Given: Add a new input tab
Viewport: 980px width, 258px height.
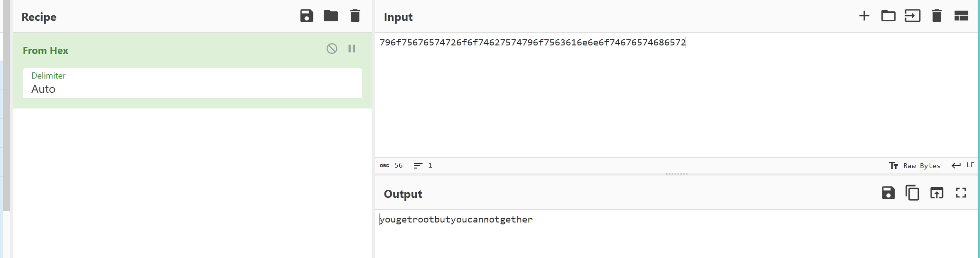Looking at the screenshot, I should (864, 16).
